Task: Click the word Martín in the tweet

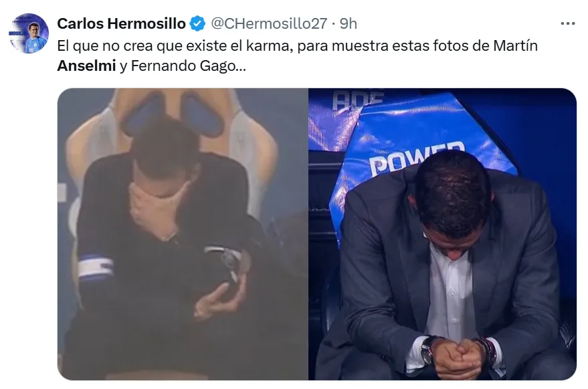Action: pos(515,45)
